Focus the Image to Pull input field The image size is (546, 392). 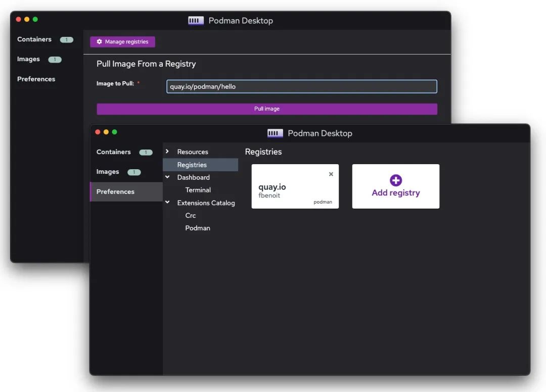[x=301, y=86]
